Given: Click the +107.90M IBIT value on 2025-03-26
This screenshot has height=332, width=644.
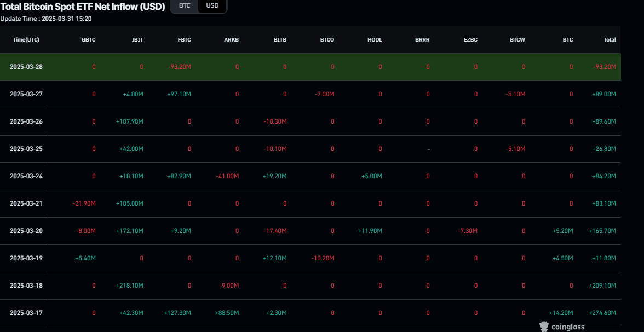Looking at the screenshot, I should coord(130,121).
